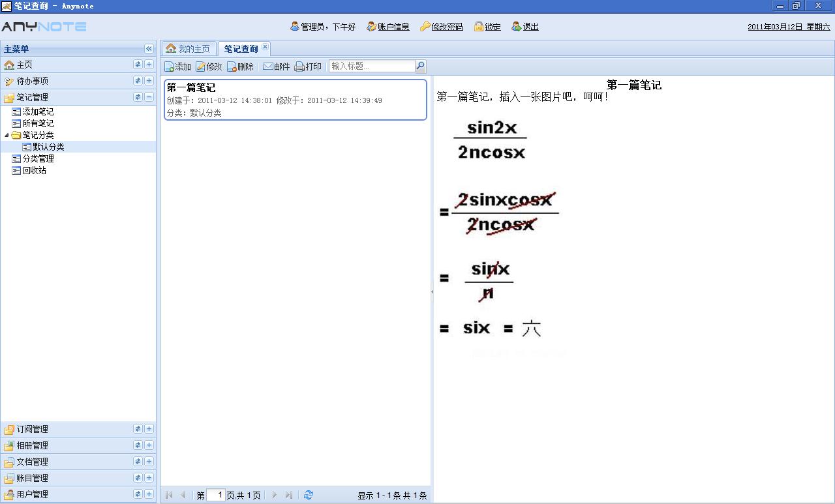Viewport: 835px width, 504px height.
Task: Switch to the 我的主页 tab
Action: pos(189,49)
